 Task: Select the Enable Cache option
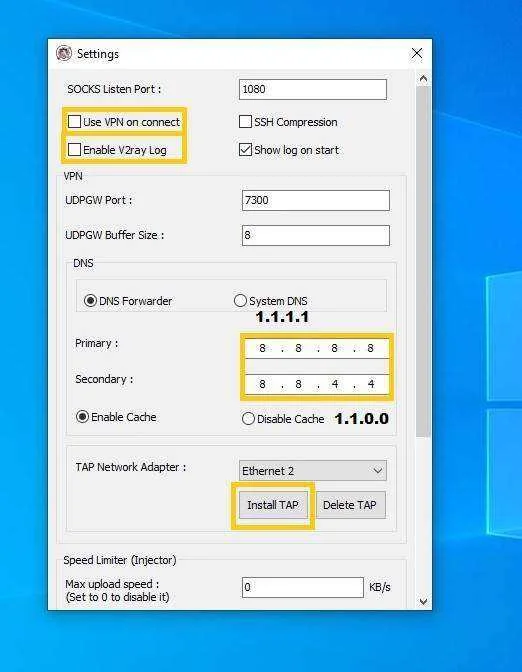tap(82, 417)
